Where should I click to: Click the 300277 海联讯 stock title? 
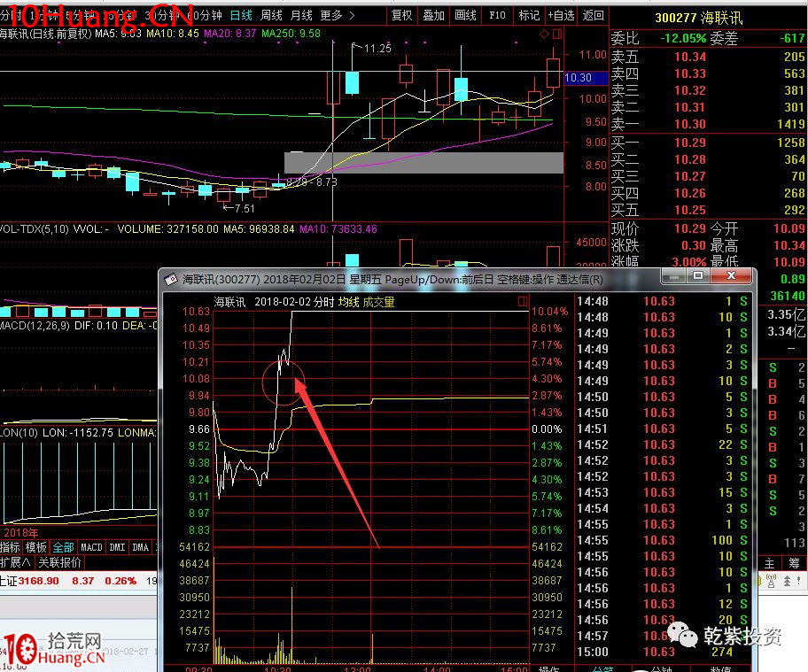pos(699,19)
